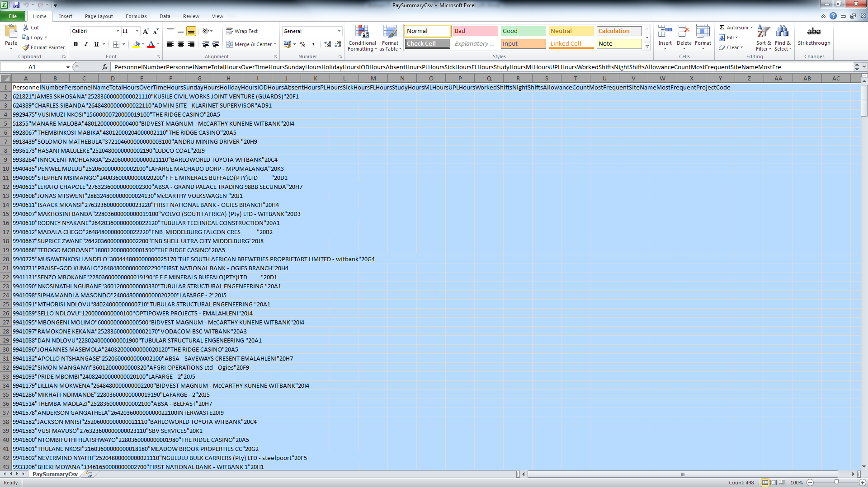Click the Page Layout view status icon
Screen dimensions: 868x488
pos(774,483)
